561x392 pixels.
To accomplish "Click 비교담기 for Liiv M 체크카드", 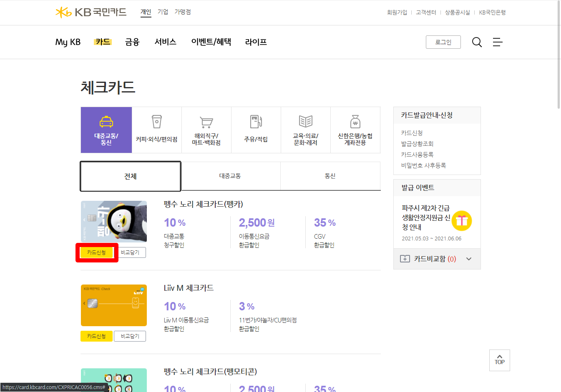I will 130,336.
